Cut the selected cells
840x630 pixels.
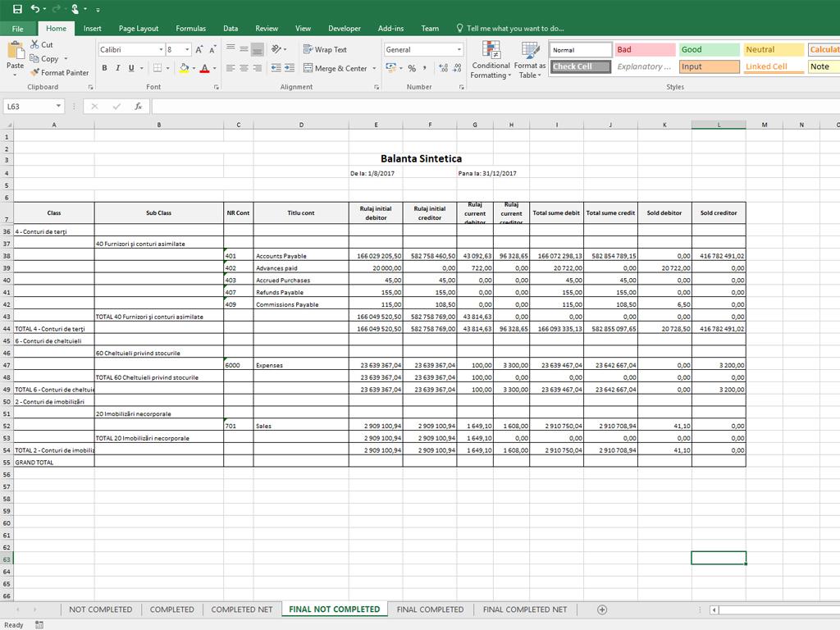[41, 45]
